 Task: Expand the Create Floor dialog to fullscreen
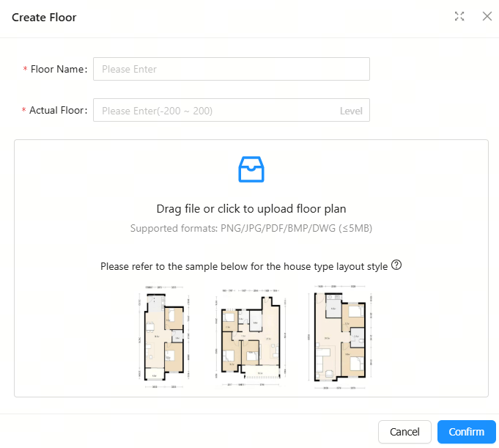[459, 16]
